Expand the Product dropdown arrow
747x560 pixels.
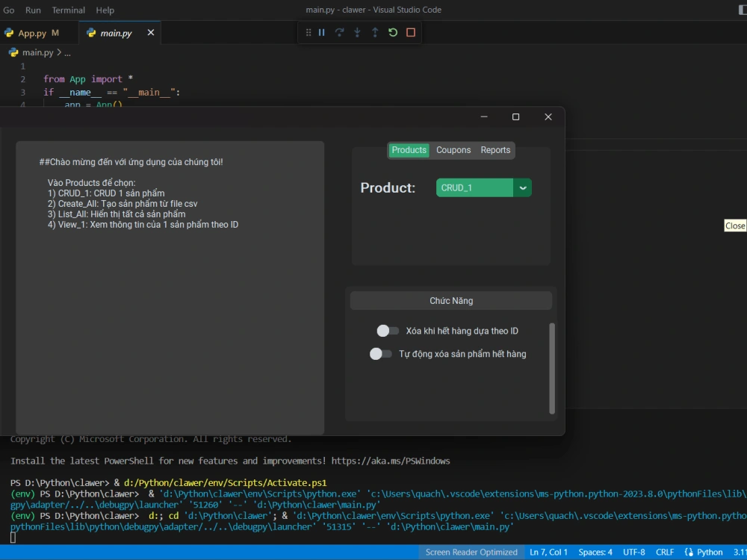point(523,187)
